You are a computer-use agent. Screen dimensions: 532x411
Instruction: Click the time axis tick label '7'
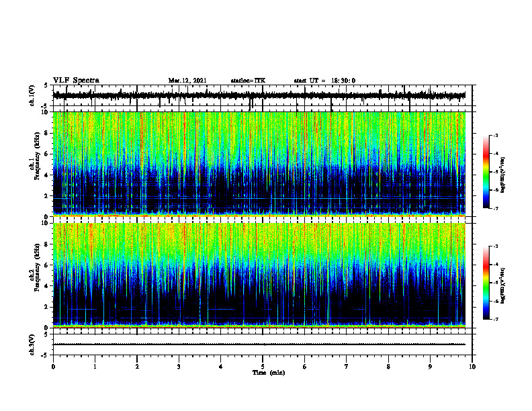click(347, 367)
